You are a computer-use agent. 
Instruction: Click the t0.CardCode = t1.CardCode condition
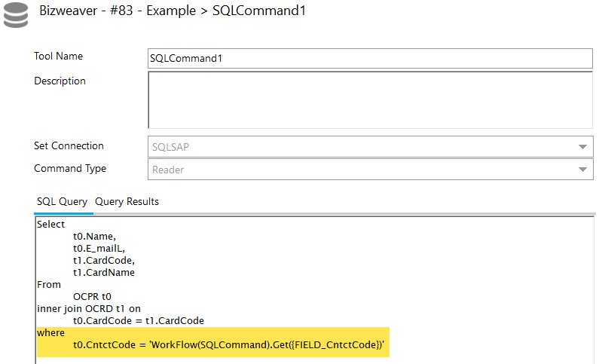139,321
